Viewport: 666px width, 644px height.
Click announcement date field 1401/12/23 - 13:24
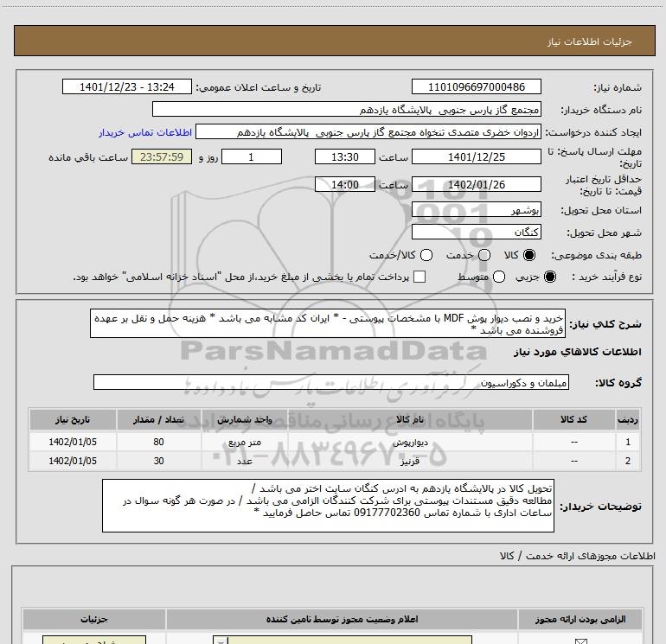(127, 86)
